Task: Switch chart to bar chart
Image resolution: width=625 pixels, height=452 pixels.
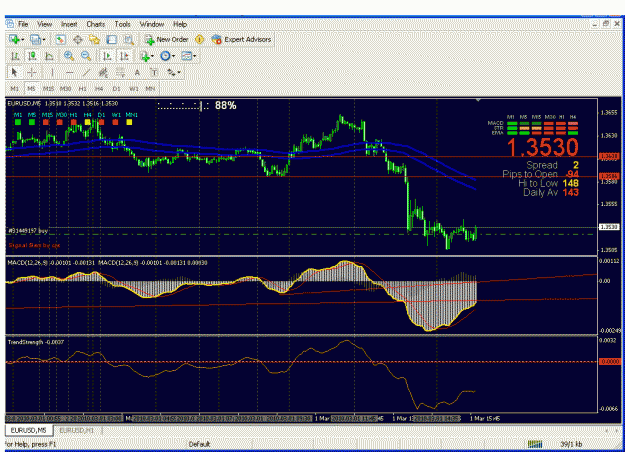Action: 15,56
